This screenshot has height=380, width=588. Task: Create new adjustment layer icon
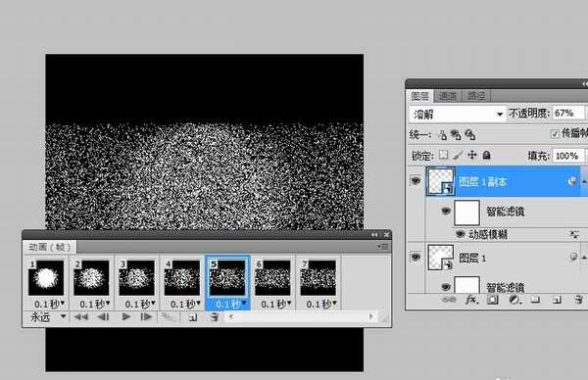click(x=514, y=300)
